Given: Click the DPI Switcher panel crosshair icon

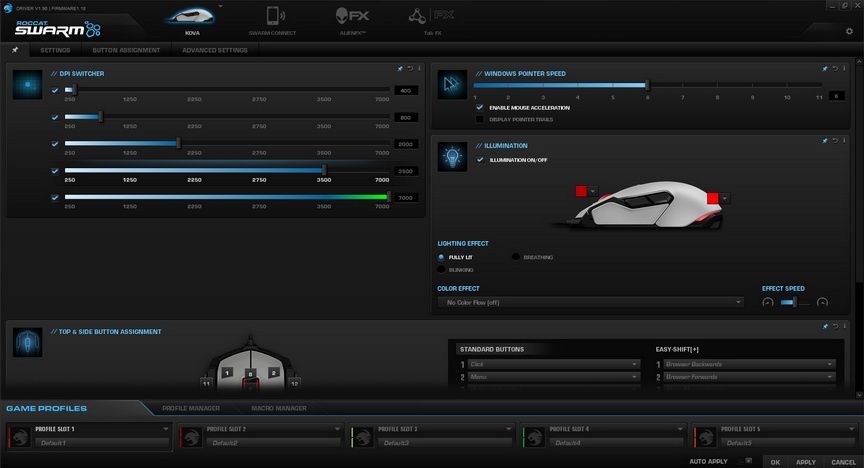Looking at the screenshot, I should pos(28,84).
